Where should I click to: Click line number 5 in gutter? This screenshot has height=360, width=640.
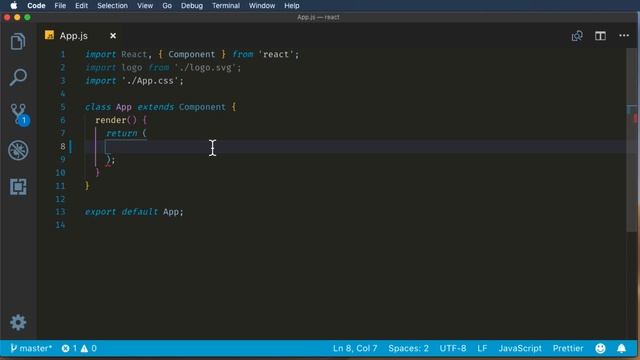(63, 107)
